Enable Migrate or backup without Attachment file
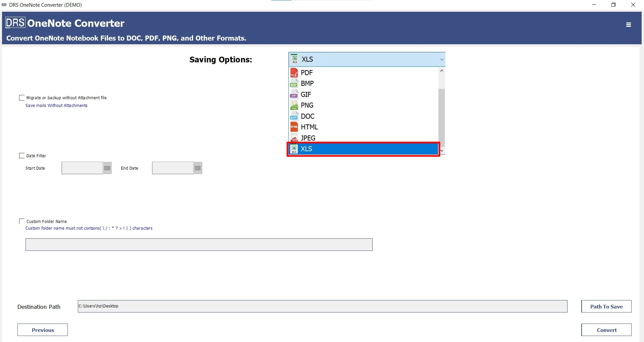 [x=22, y=98]
